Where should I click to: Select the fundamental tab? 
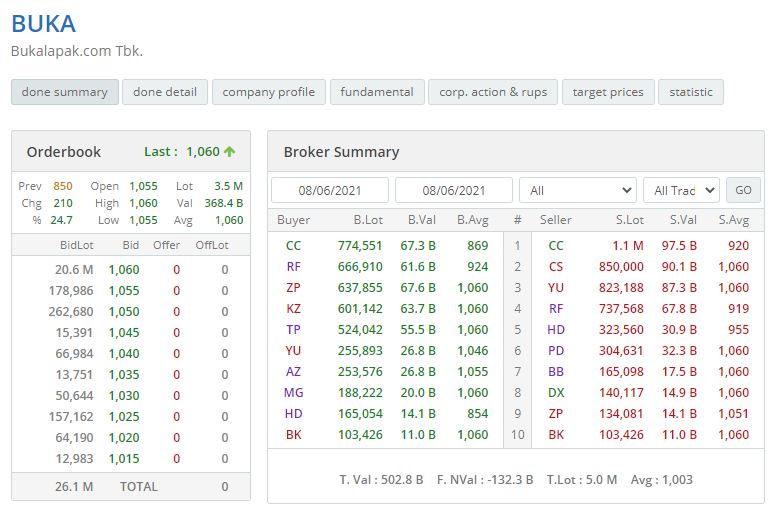pos(377,92)
